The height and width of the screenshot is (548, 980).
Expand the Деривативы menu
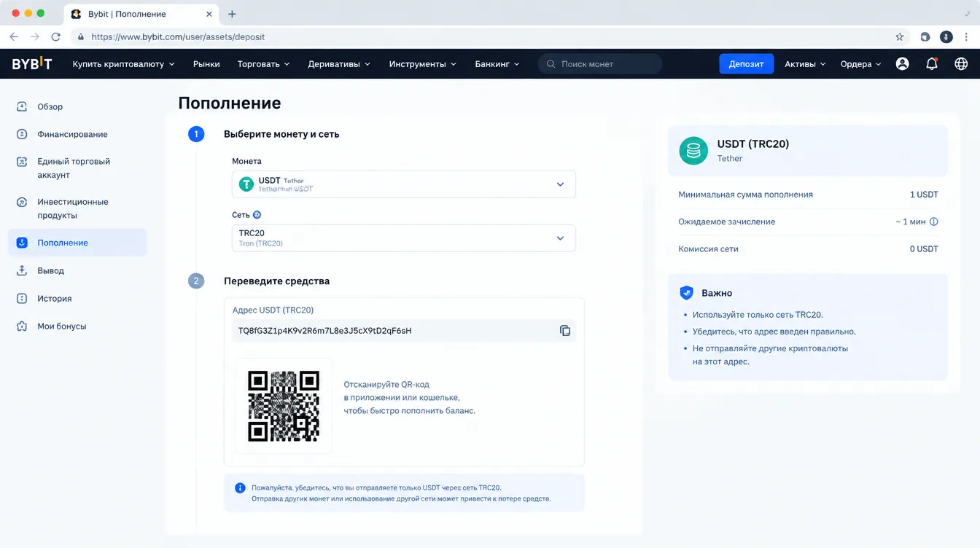340,64
